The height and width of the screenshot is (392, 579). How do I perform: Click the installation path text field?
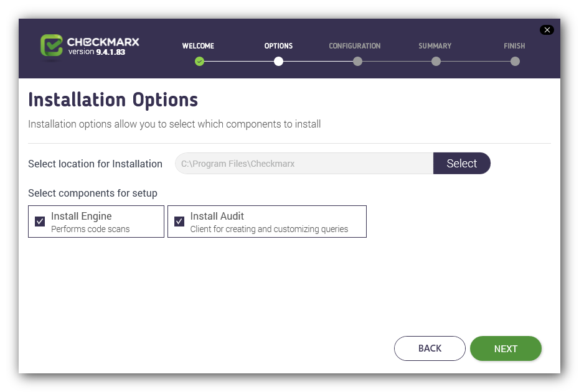(304, 164)
